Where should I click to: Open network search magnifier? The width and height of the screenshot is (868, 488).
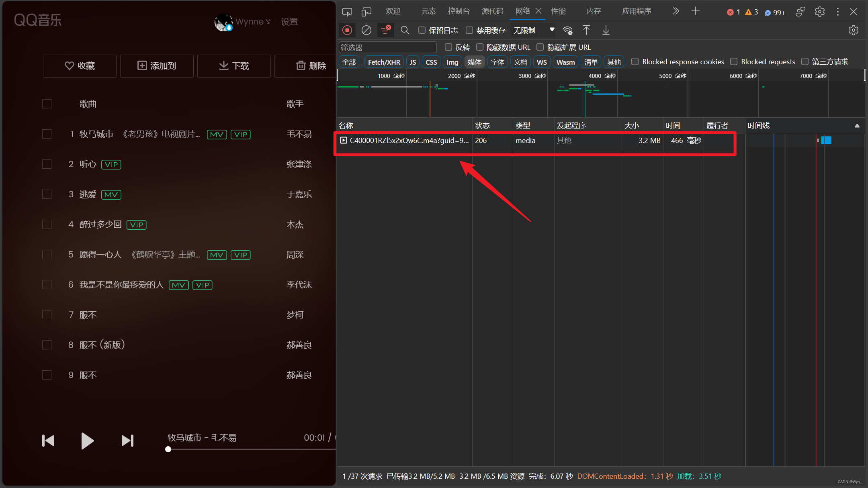405,30
